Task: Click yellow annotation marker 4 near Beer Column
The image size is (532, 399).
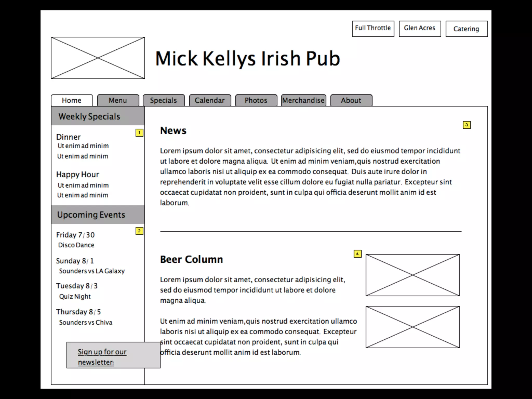Action: (x=357, y=254)
